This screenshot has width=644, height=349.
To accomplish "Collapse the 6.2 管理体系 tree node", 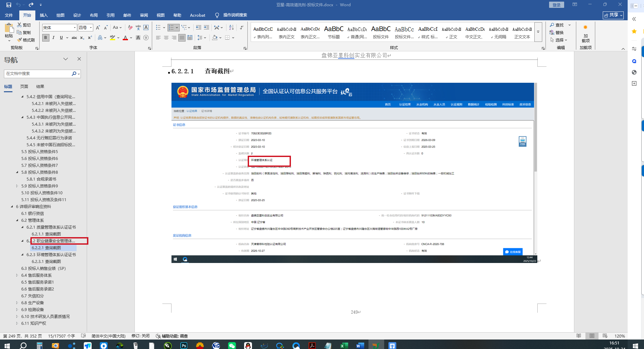I will [x=17, y=220].
